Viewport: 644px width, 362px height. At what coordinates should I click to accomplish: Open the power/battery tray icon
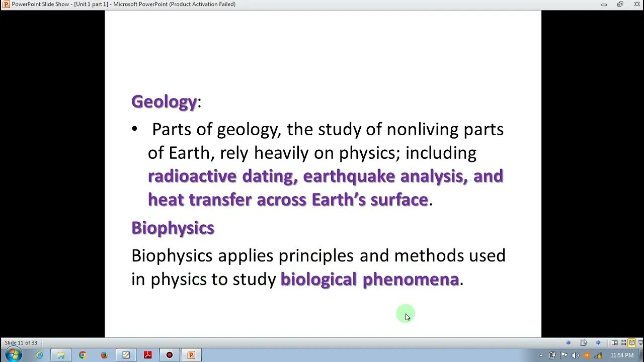[552, 355]
